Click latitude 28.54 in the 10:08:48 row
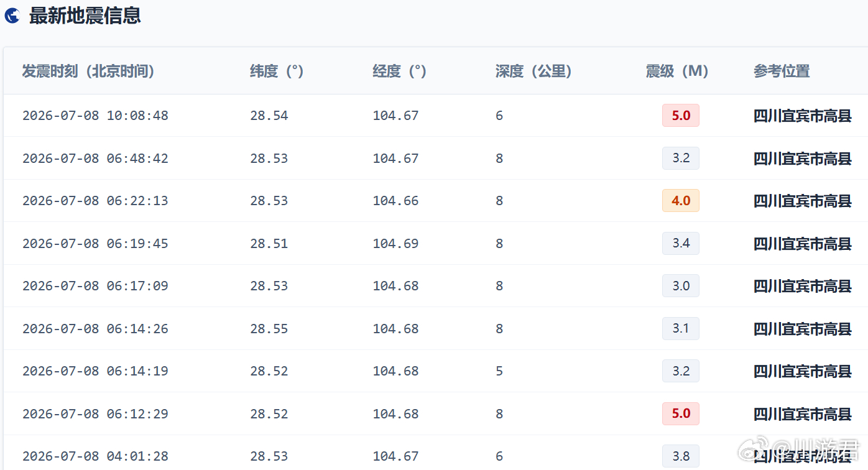This screenshot has width=868, height=470. pyautogui.click(x=269, y=116)
